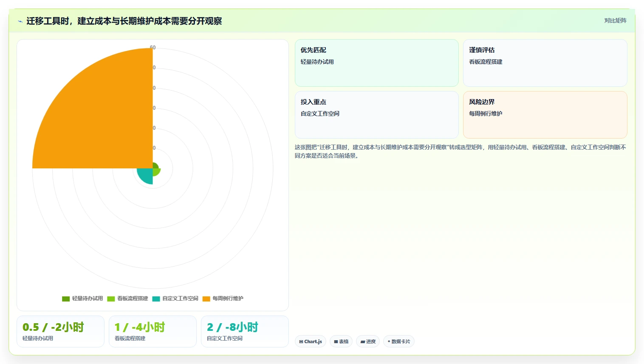Toggle the 轻量待办试用 legend color box
This screenshot has height=364, width=644.
(66, 299)
